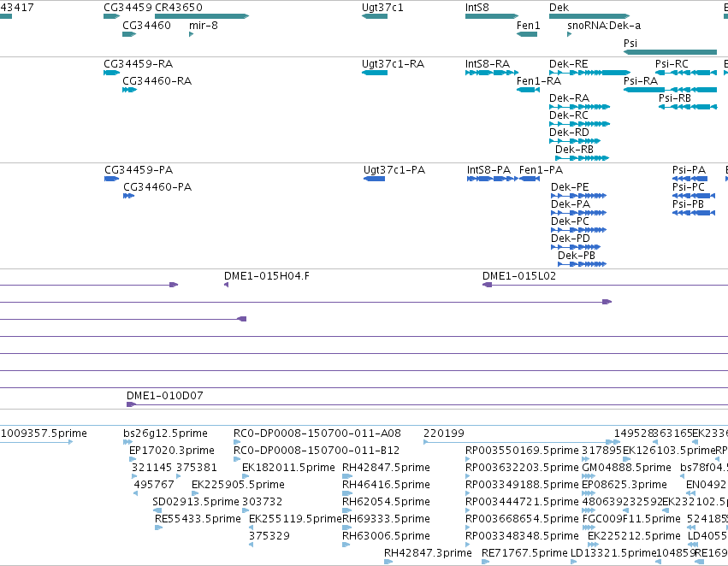728x566 pixels.
Task: Select the Dek-RB transcript label
Action: (x=574, y=150)
